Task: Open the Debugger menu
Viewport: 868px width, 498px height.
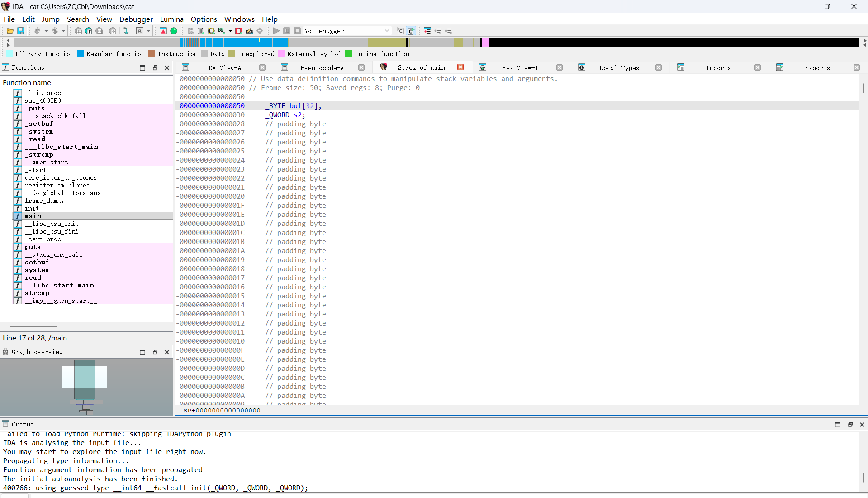Action: point(136,19)
